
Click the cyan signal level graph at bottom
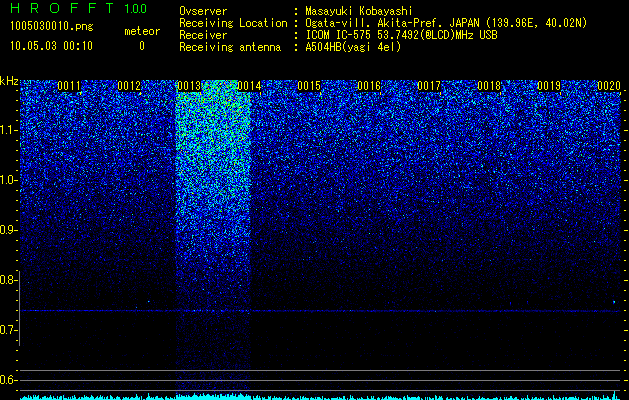tap(321, 397)
